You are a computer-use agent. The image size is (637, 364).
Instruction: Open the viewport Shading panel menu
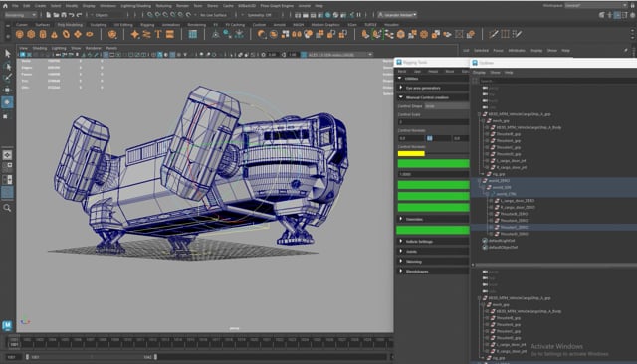(40, 48)
